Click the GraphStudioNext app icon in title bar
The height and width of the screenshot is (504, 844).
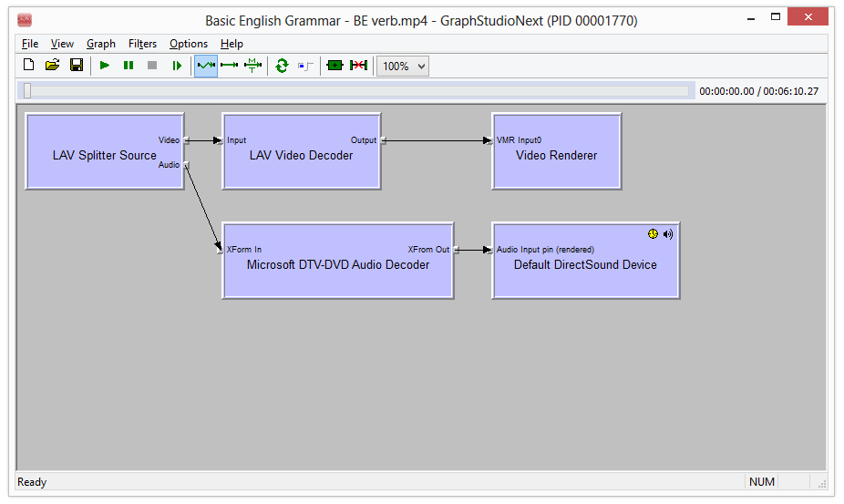coord(25,20)
